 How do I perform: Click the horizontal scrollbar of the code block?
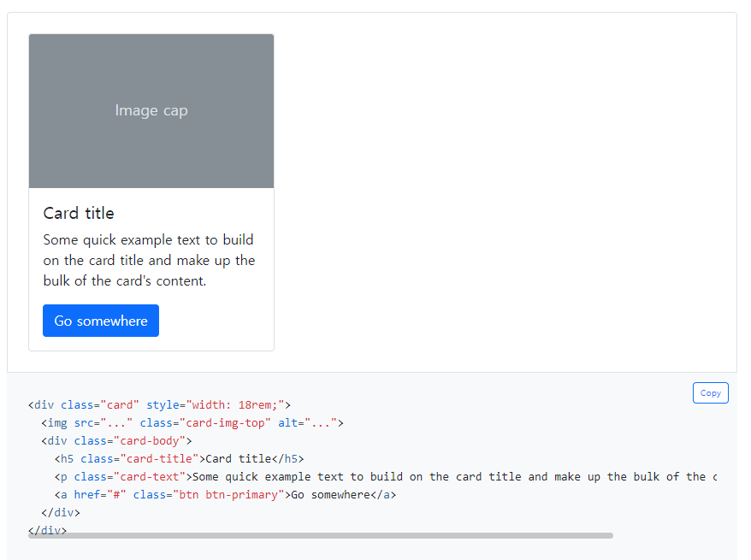coord(321,535)
